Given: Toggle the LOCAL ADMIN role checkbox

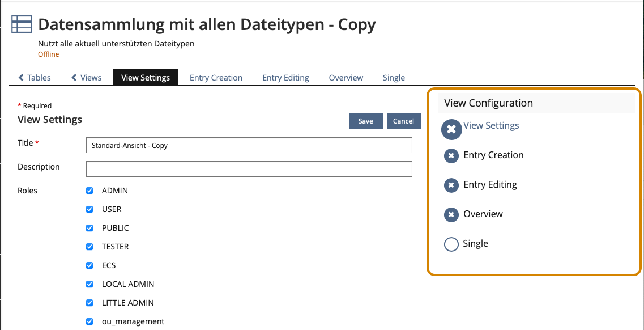Looking at the screenshot, I should click(x=89, y=284).
